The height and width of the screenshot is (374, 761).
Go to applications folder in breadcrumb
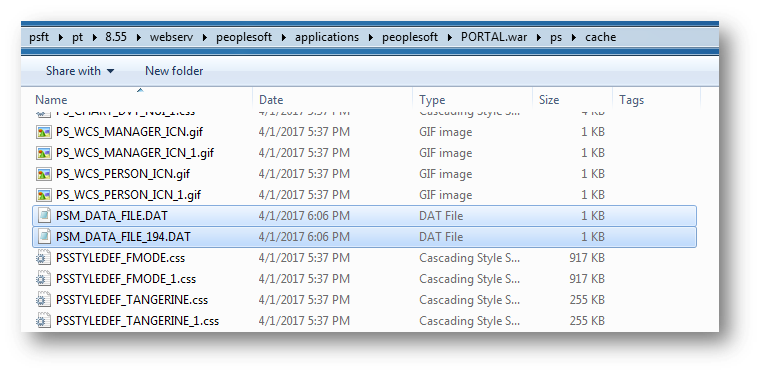[327, 37]
